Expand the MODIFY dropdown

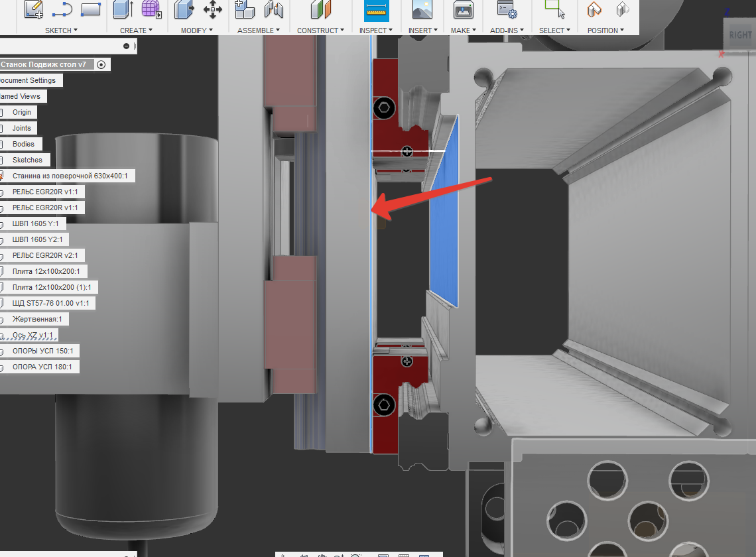coord(197,31)
